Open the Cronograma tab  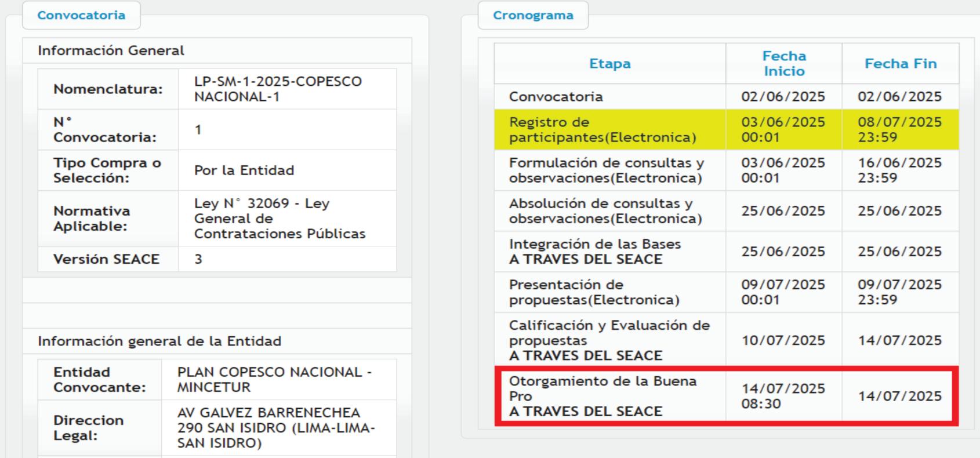click(533, 16)
